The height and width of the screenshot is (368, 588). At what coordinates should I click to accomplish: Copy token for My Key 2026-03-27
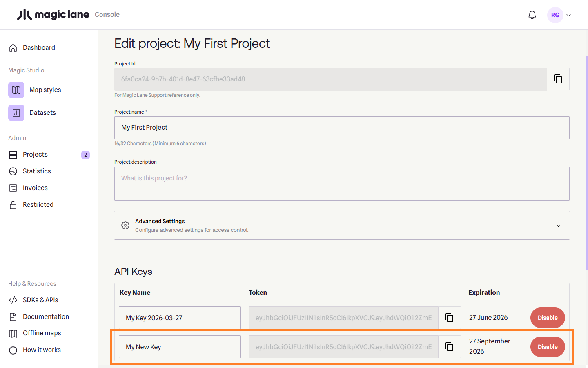pos(449,318)
